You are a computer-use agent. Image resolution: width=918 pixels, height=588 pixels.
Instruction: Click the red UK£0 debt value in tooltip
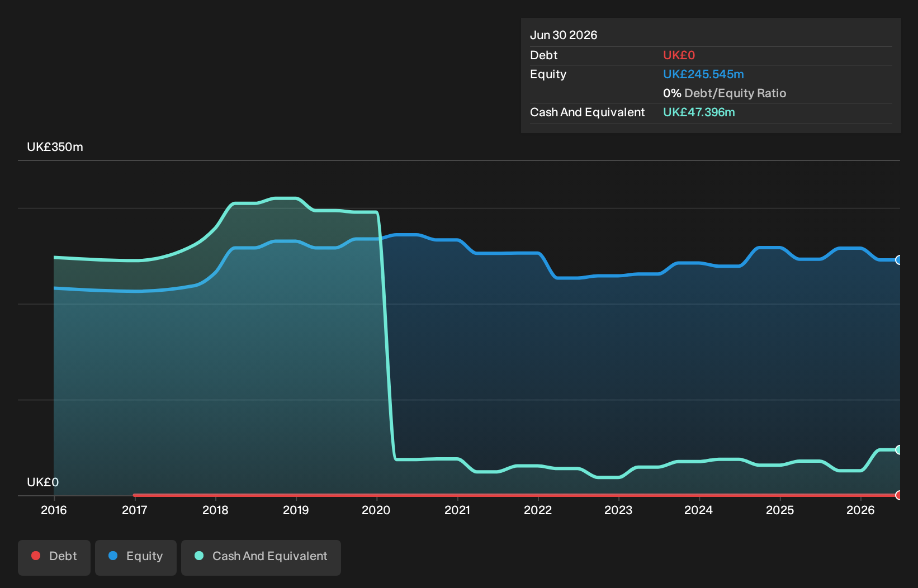click(x=679, y=55)
